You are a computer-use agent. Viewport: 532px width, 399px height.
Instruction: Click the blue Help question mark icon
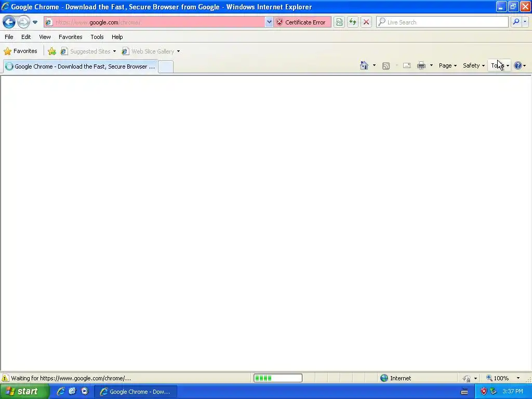(518, 65)
